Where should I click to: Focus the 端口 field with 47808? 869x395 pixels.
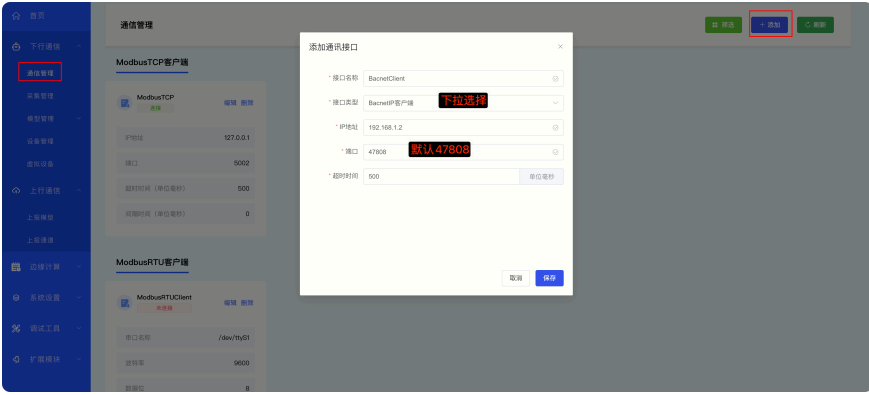click(x=463, y=152)
